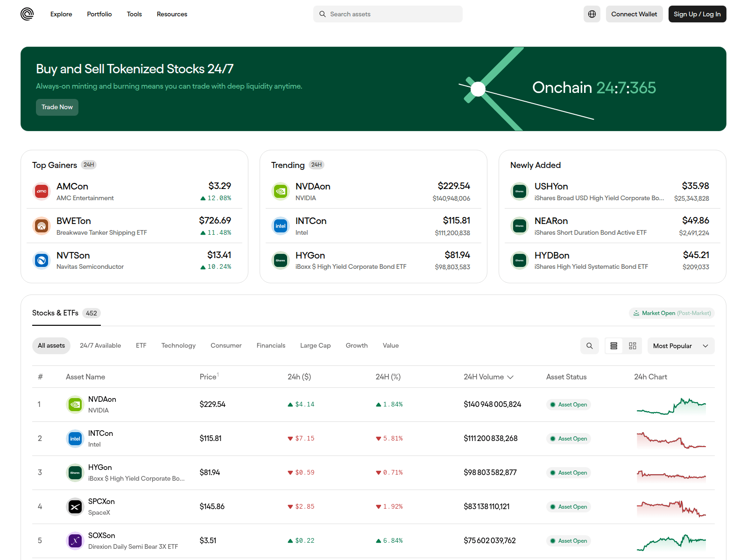Screen dimensions: 747x560
Task: Open the Tools menu
Action: [x=134, y=14]
